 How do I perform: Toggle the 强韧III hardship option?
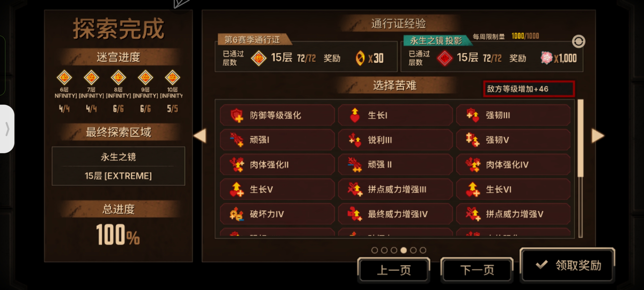[513, 115]
